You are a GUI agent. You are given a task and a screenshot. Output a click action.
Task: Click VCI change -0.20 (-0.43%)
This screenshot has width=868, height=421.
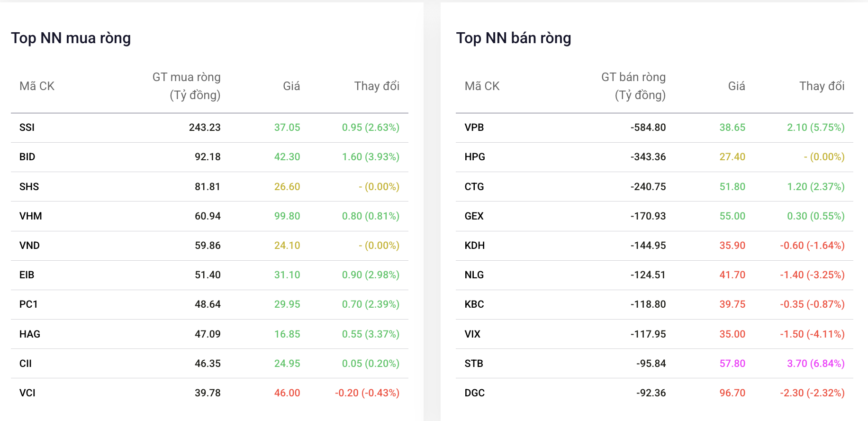pyautogui.click(x=367, y=393)
